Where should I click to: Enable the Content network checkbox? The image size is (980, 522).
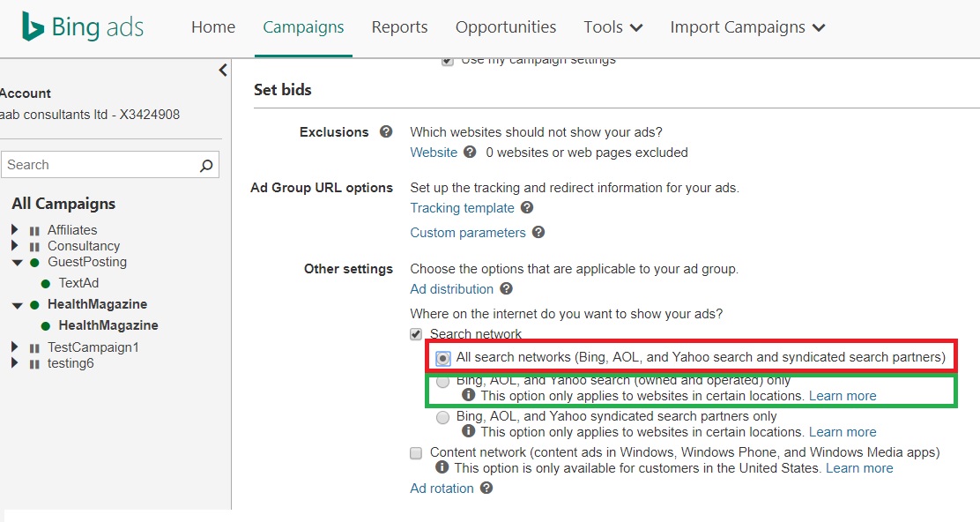[x=416, y=453]
